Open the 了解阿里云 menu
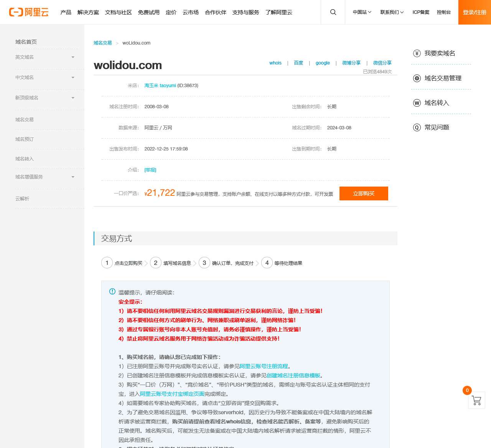 (279, 12)
